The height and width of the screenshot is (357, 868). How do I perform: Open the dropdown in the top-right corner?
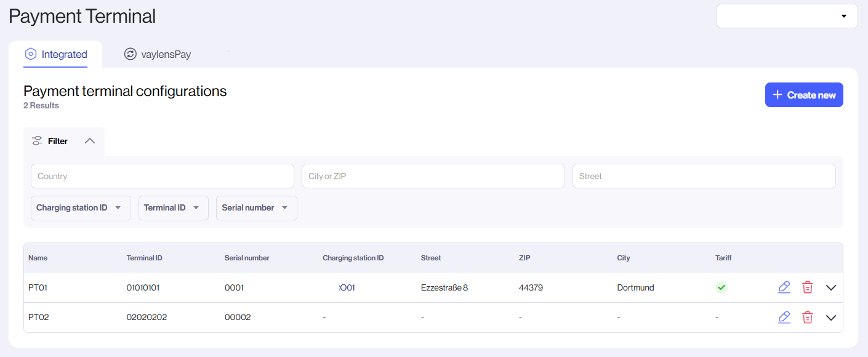[x=844, y=16]
